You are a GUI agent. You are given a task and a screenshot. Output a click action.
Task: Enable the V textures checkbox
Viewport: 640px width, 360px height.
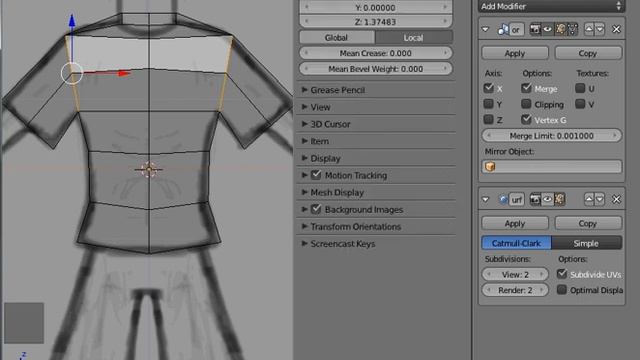580,104
